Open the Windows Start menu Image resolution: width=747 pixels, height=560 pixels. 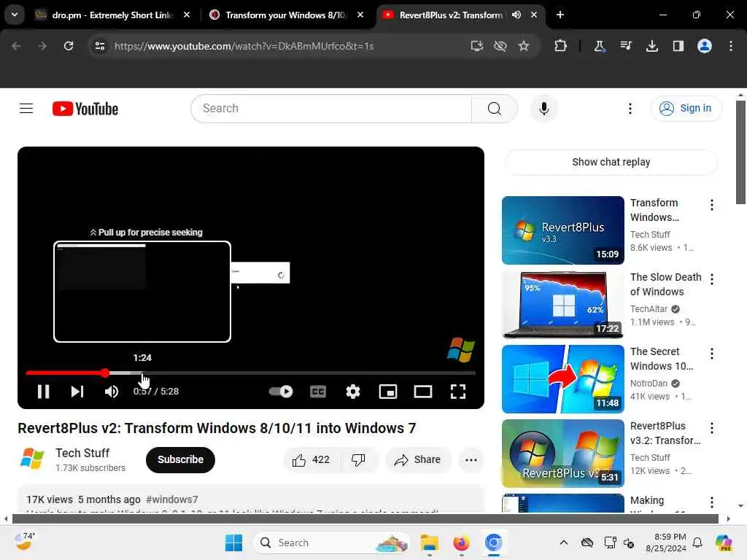233,542
